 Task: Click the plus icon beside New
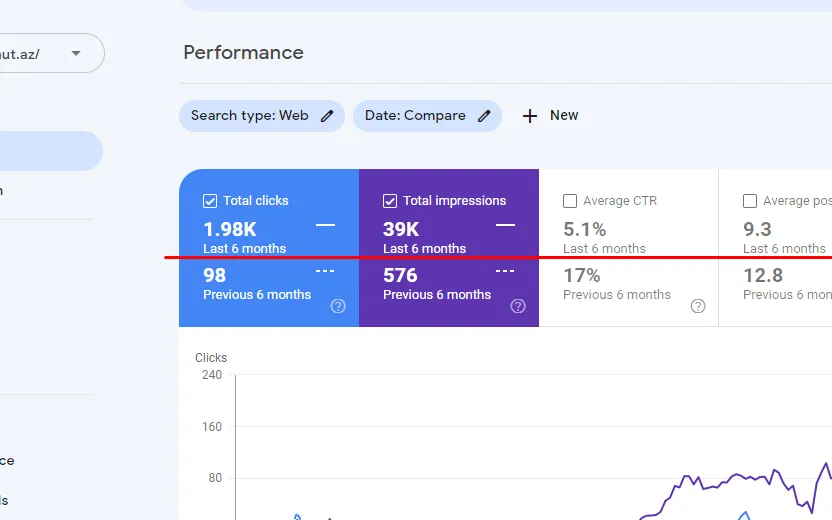click(530, 116)
